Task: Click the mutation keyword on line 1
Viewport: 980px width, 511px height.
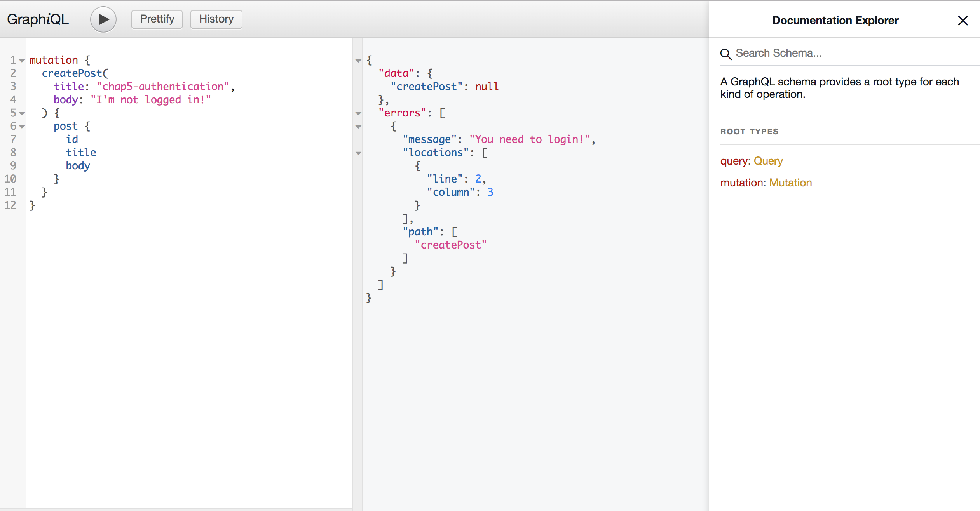Action: 54,60
